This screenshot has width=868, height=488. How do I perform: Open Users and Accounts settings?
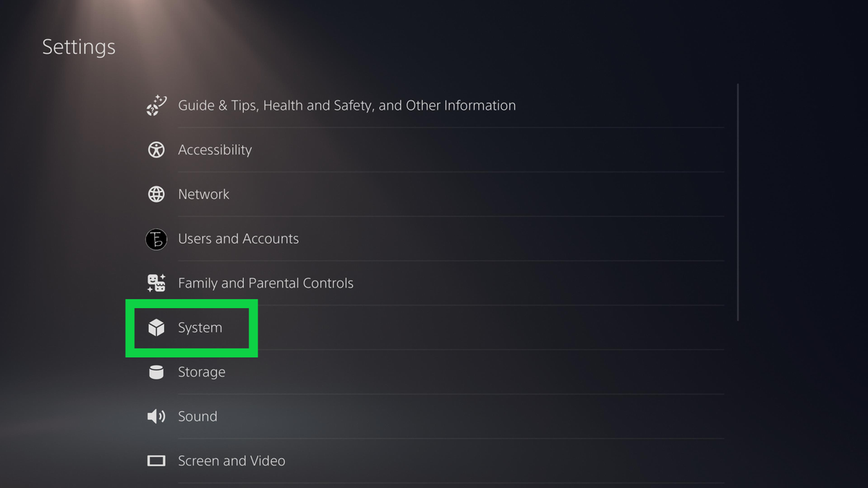(x=239, y=239)
